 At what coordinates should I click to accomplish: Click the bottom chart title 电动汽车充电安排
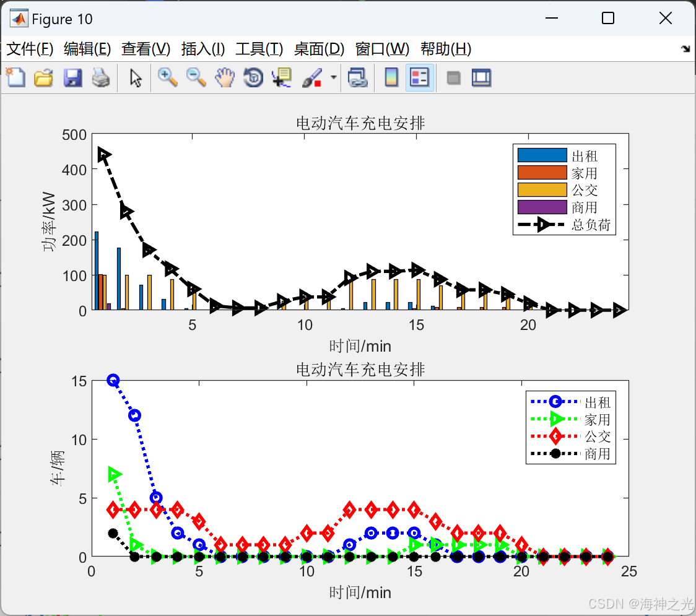360,369
